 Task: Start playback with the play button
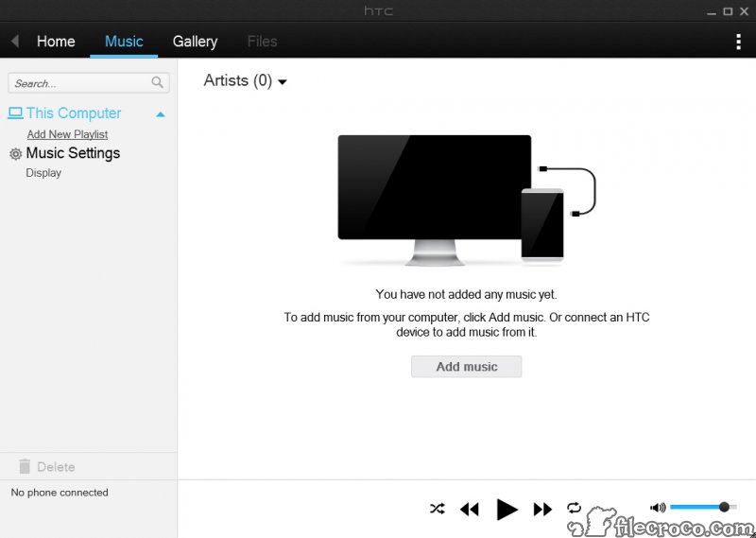click(507, 510)
